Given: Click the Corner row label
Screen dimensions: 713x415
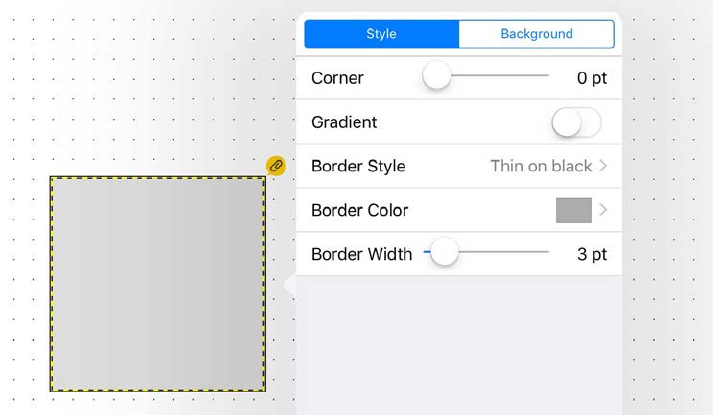Looking at the screenshot, I should click(x=337, y=78).
